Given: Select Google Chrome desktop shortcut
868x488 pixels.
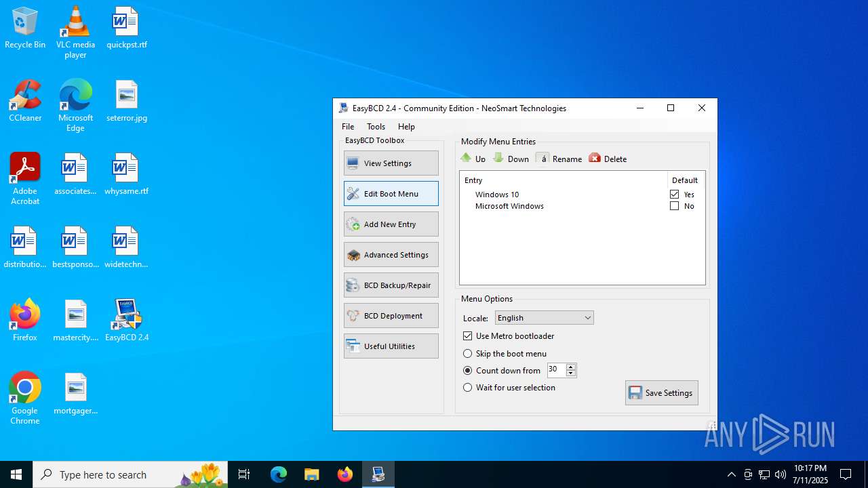Looking at the screenshot, I should [25, 398].
